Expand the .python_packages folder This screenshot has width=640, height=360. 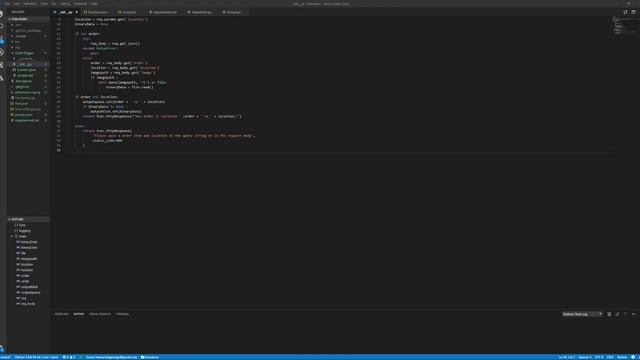(28, 31)
